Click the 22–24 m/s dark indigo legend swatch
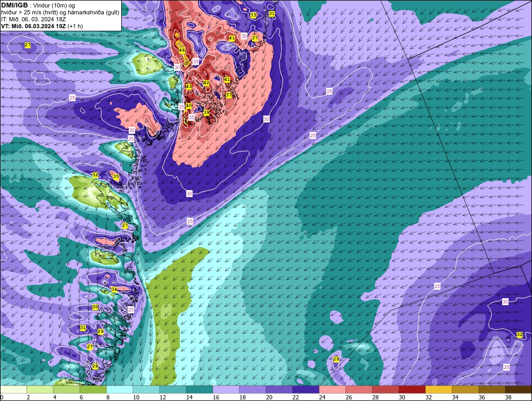 click(x=306, y=389)
